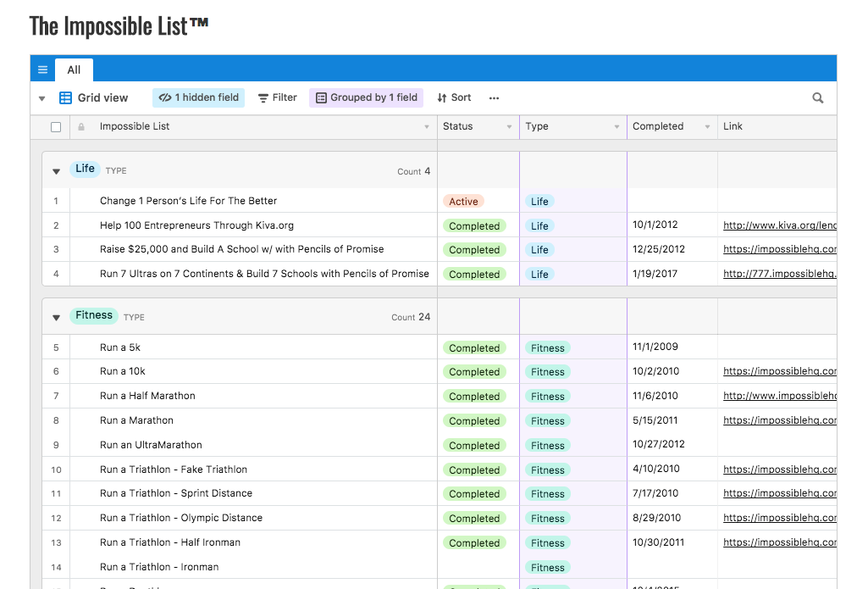
Task: Switch to the All tab
Action: [x=74, y=69]
